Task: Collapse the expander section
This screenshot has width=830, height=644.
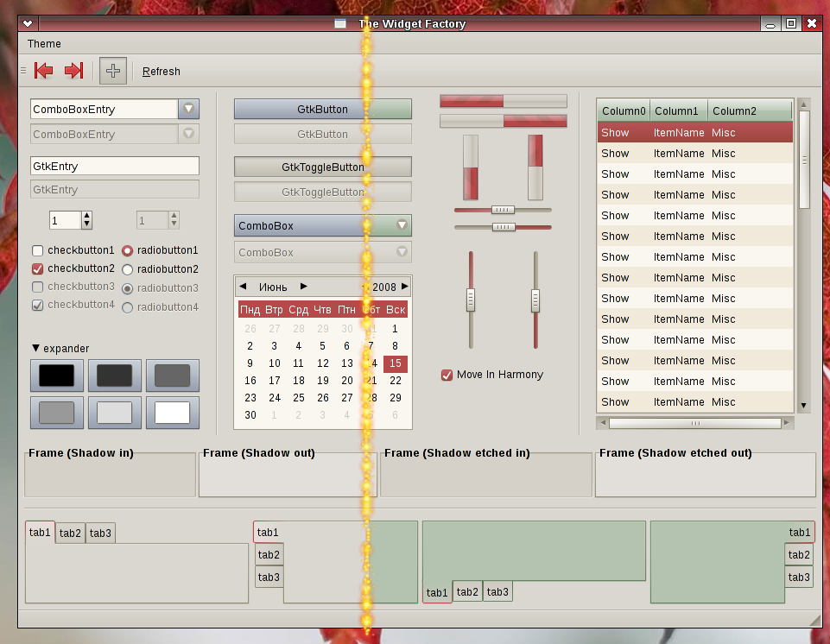Action: coord(35,348)
